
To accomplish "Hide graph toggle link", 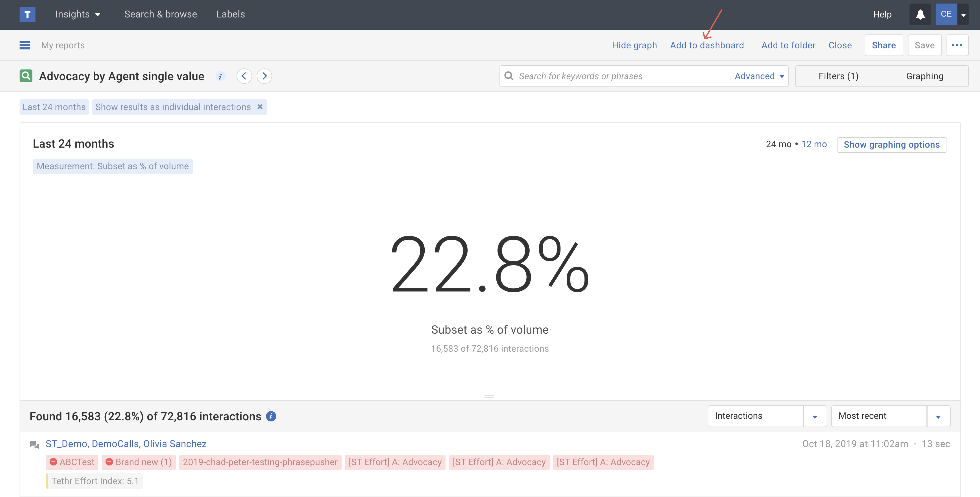I will (634, 45).
